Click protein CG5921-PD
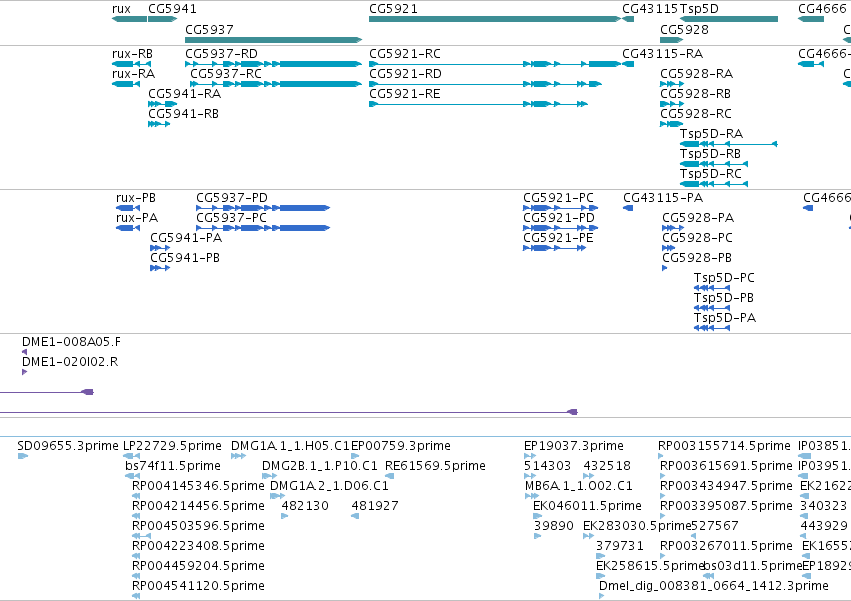This screenshot has width=851, height=601. click(561, 228)
